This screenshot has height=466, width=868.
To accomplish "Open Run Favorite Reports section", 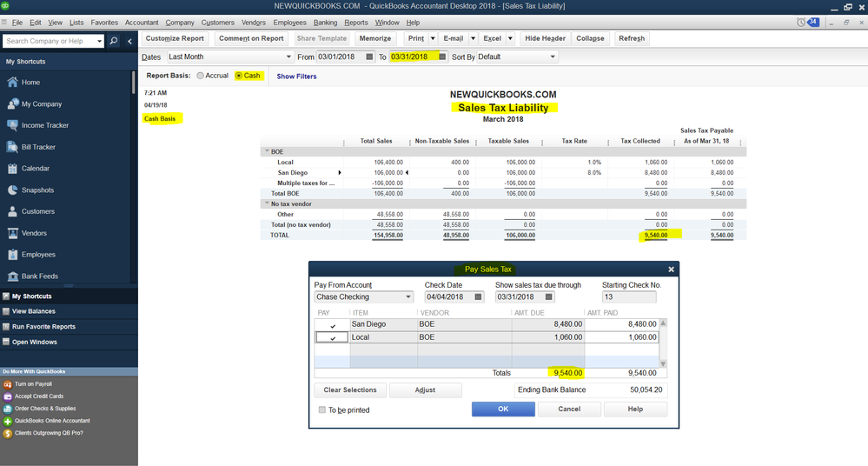I will 43,327.
